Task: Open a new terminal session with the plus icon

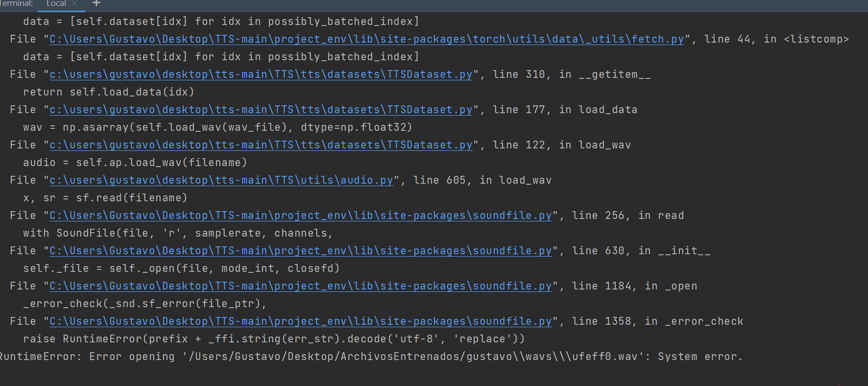Action: coord(96,4)
